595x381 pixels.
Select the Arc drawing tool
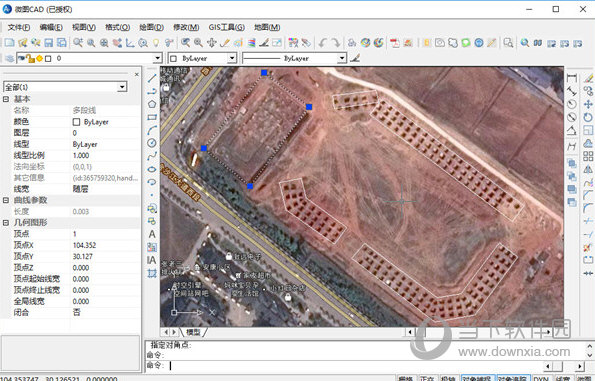coord(152,130)
